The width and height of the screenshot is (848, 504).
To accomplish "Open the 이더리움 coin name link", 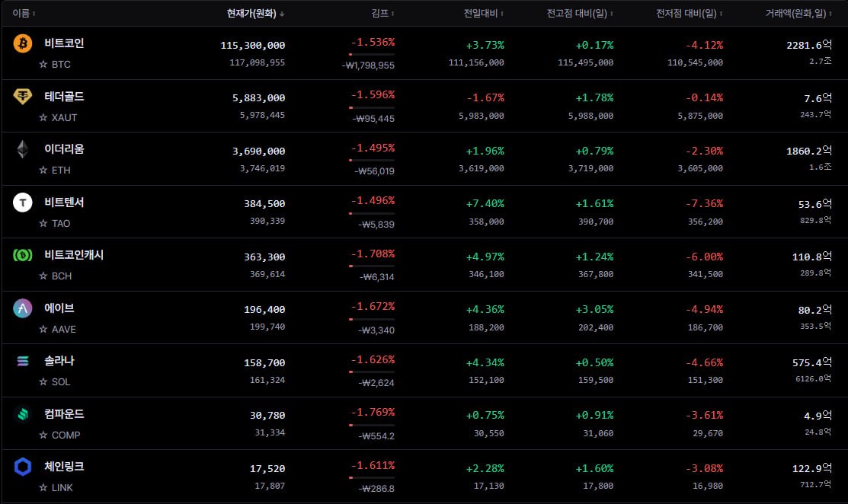I will coord(64,149).
